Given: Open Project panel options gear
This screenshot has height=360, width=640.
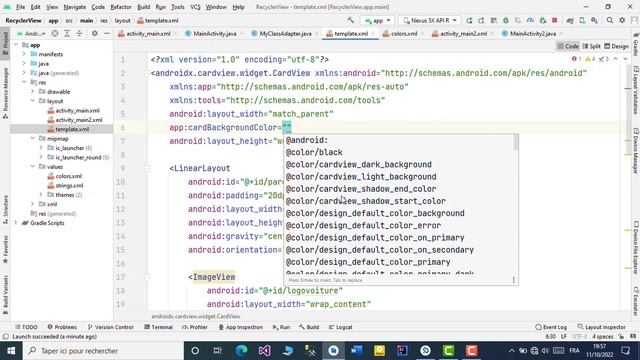Looking at the screenshot, I should 94,33.
